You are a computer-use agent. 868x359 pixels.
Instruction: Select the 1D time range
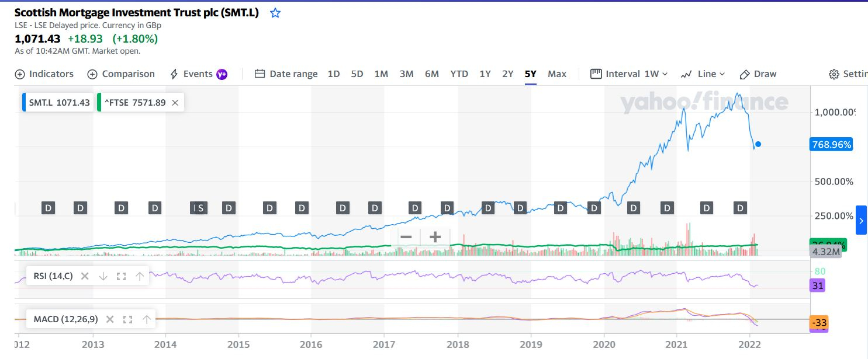pos(334,74)
